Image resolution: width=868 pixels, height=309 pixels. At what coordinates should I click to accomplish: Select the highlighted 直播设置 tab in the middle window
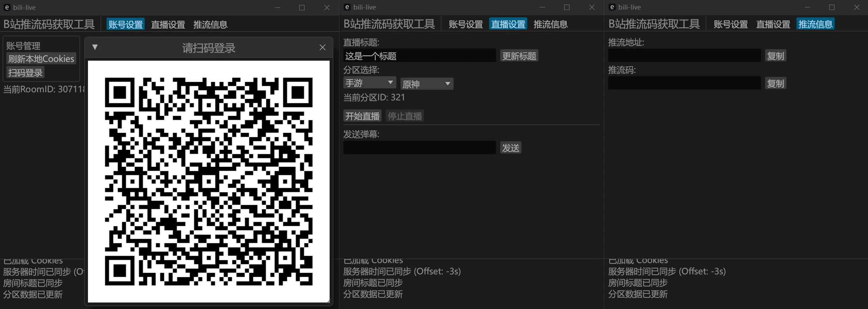508,24
